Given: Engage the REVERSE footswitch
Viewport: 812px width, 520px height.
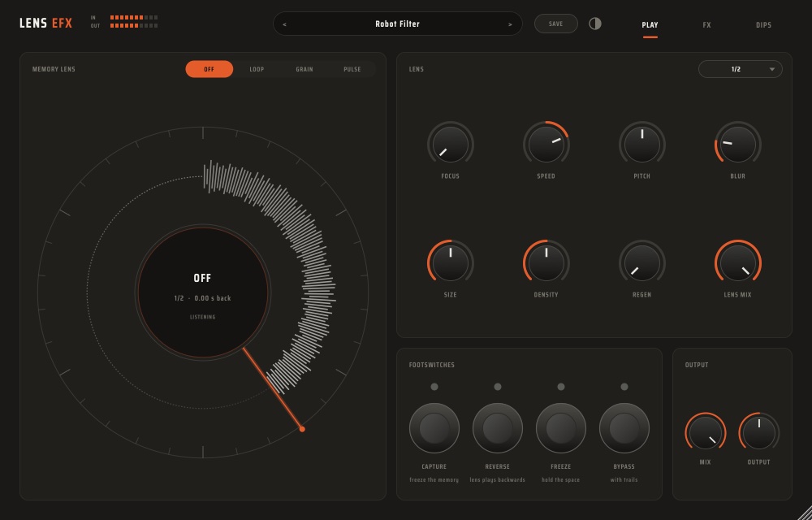Looking at the screenshot, I should [498, 428].
